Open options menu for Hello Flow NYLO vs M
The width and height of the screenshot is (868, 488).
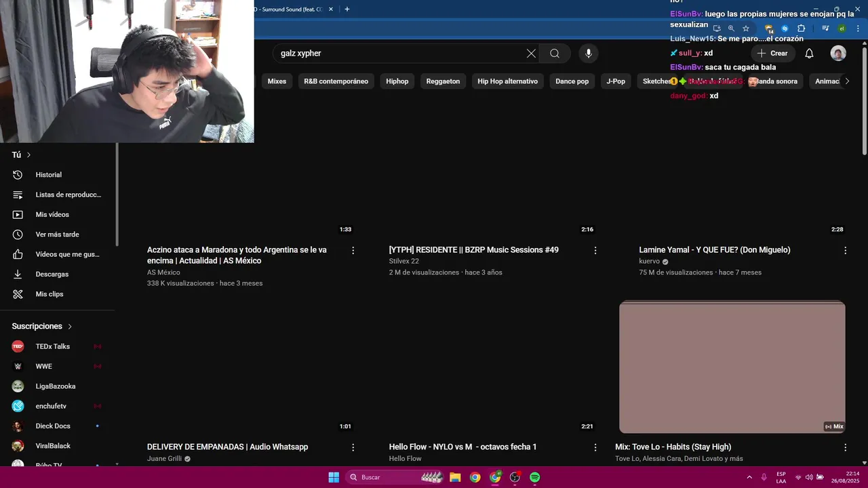pos(595,447)
